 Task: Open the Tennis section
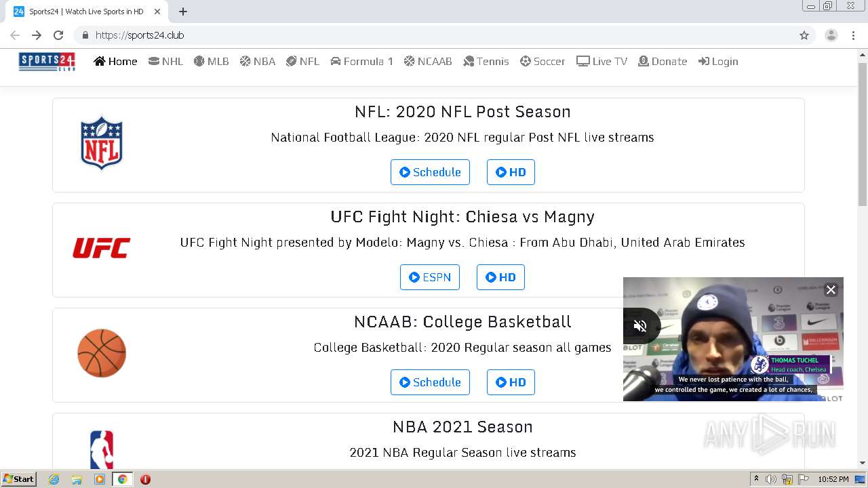tap(486, 61)
